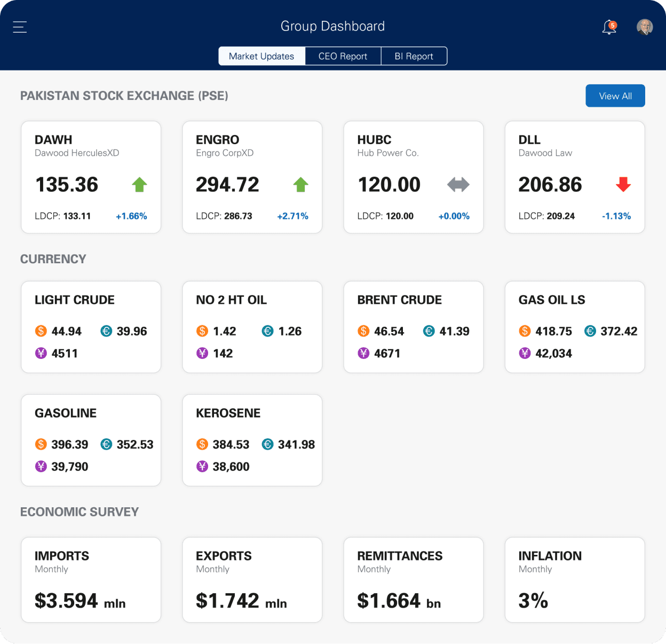The width and height of the screenshot is (666, 644).
Task: Click Imports value $3.594 mln
Action: [x=80, y=601]
